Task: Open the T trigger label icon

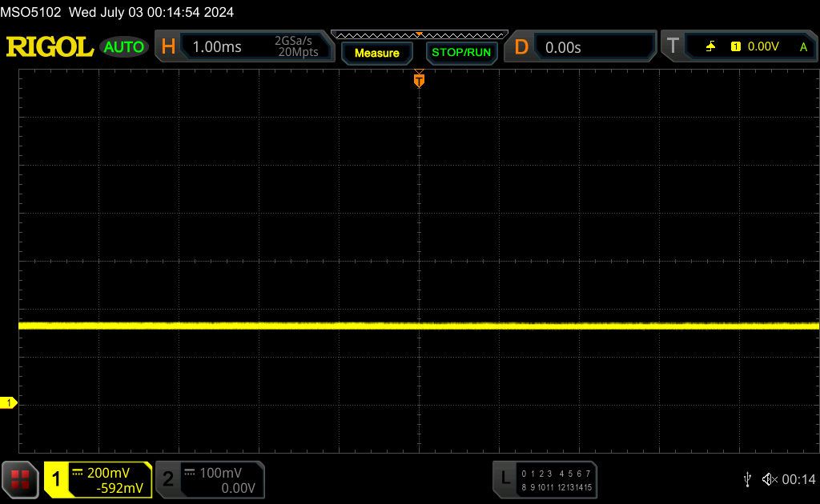Action: coord(673,46)
